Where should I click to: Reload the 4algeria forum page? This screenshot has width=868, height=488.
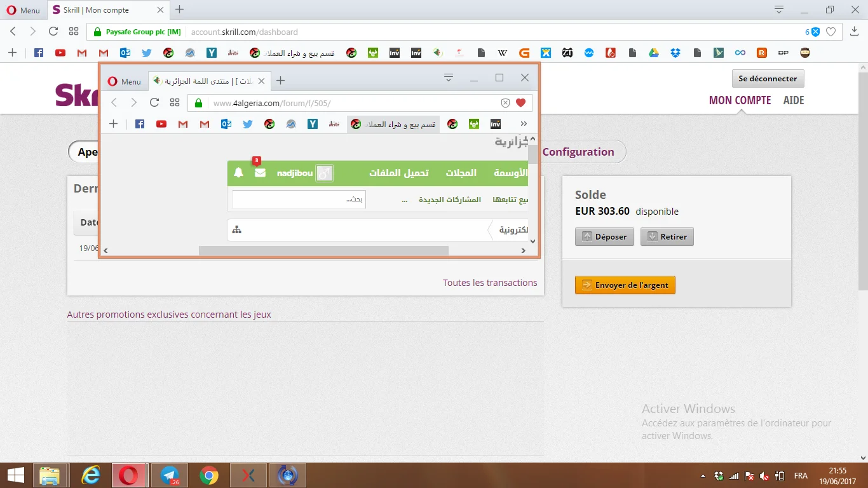(154, 103)
